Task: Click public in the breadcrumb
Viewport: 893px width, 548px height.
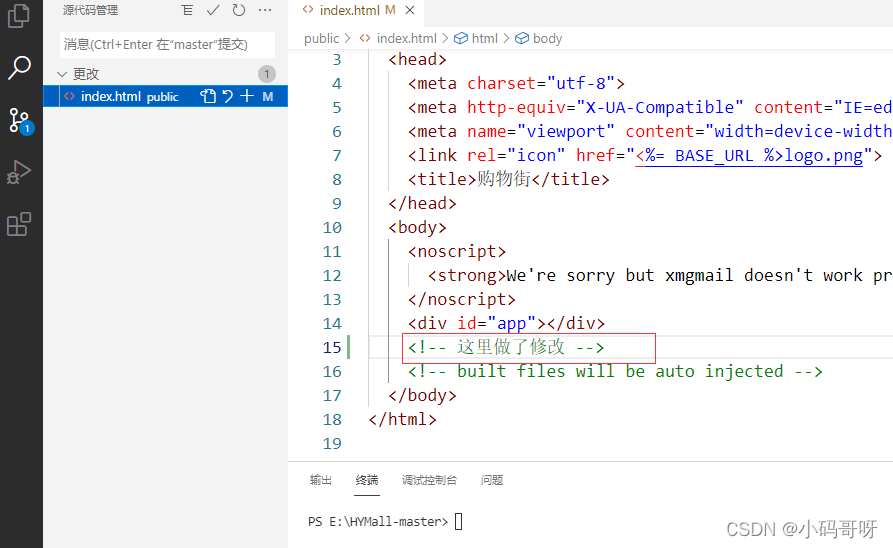Action: [x=321, y=38]
